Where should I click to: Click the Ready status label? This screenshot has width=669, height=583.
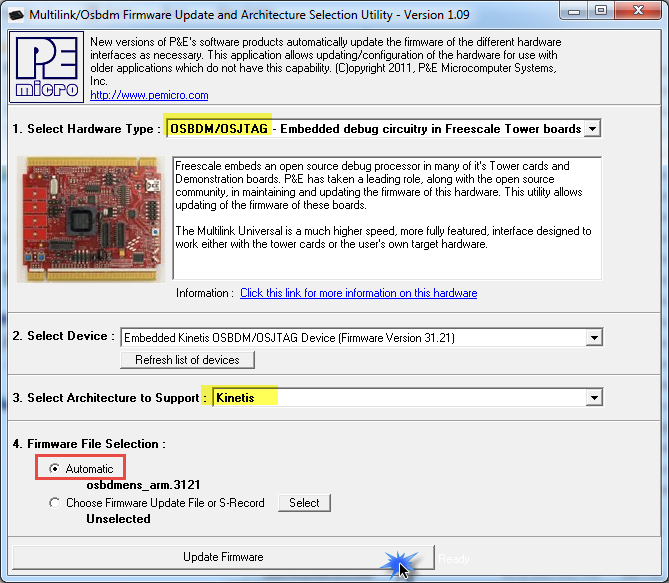tap(454, 559)
